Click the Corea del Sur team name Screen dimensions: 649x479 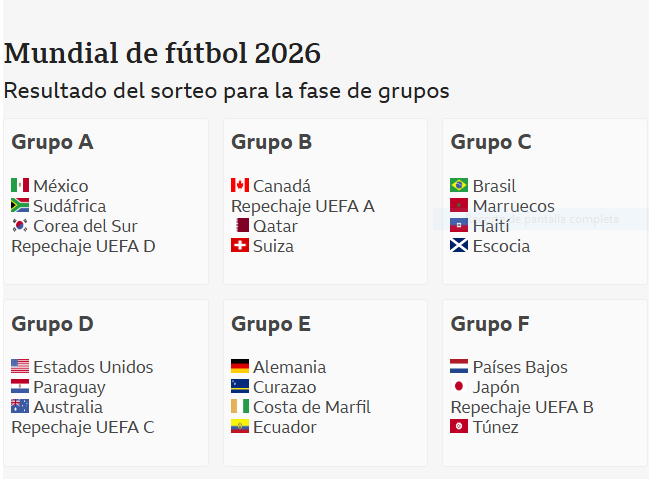coord(85,226)
